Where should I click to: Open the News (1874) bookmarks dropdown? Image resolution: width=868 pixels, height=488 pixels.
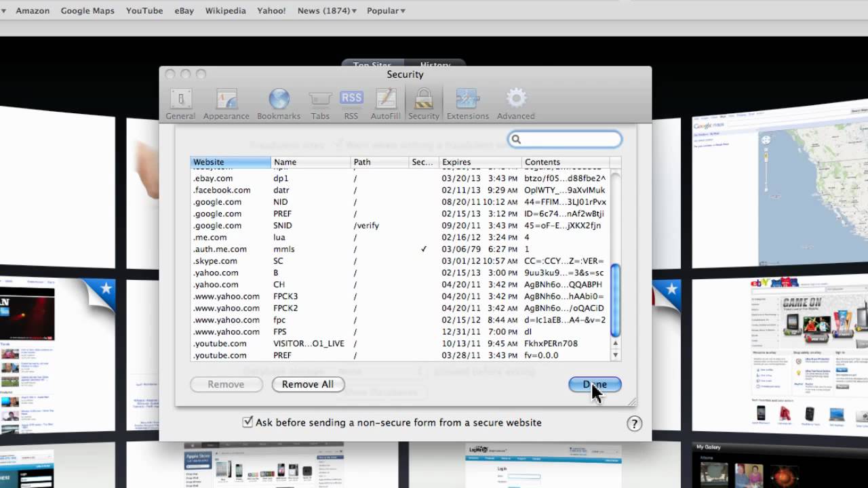(327, 11)
